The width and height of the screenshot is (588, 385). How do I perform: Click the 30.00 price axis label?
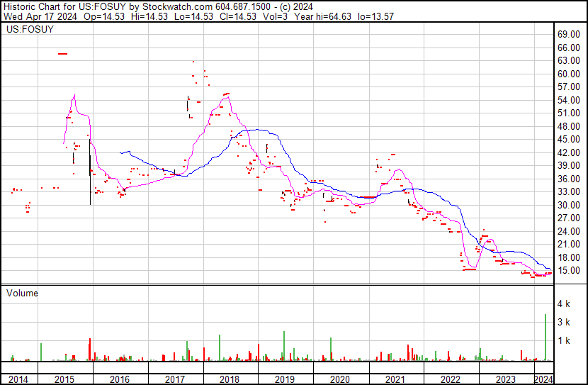point(569,206)
